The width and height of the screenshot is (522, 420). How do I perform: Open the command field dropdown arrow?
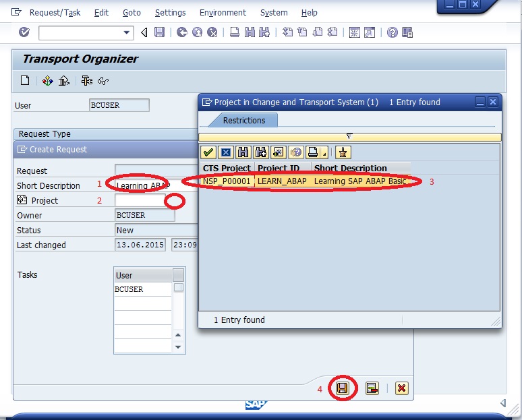click(x=127, y=32)
